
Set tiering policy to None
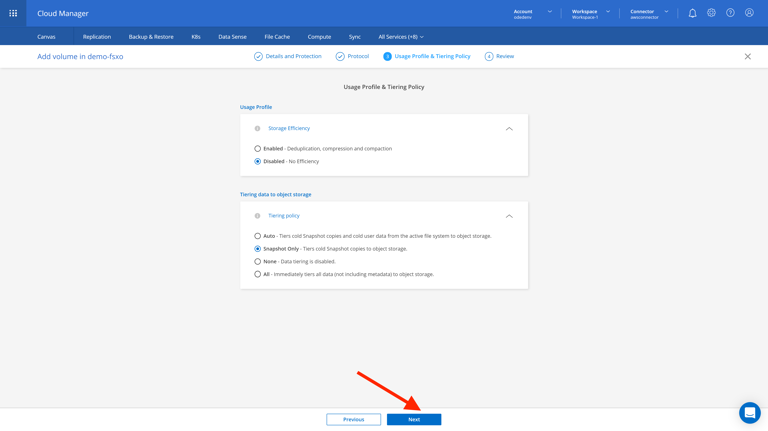click(x=258, y=261)
